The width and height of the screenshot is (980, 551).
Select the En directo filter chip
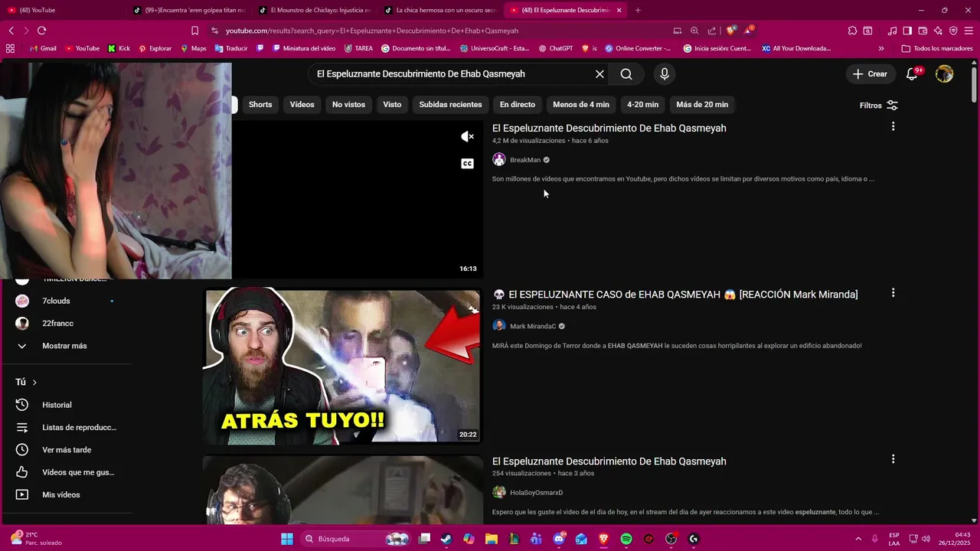tap(518, 104)
